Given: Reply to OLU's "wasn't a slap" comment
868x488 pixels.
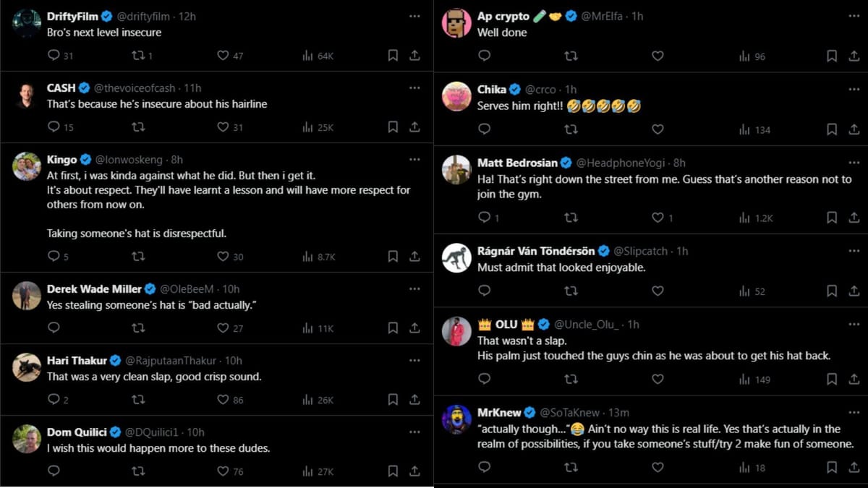Looking at the screenshot, I should (x=485, y=379).
